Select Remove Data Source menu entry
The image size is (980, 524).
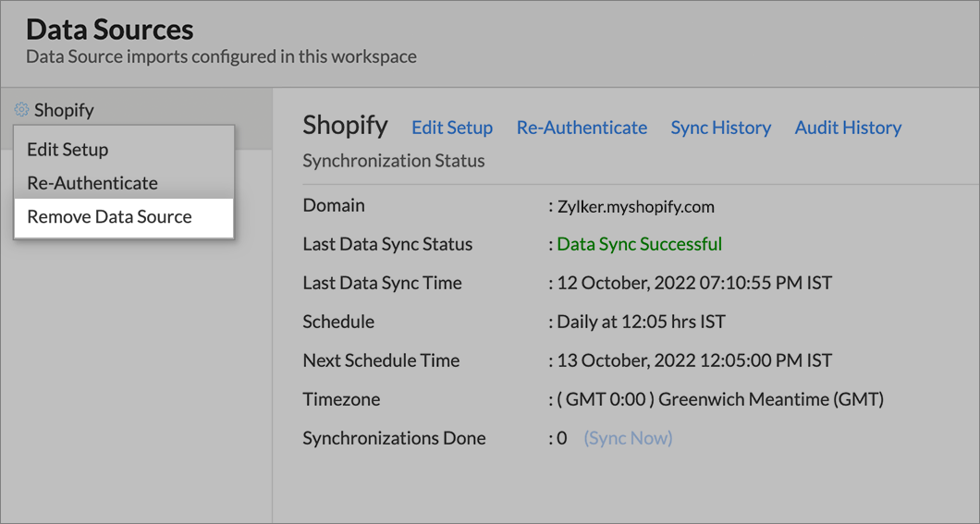pos(109,217)
